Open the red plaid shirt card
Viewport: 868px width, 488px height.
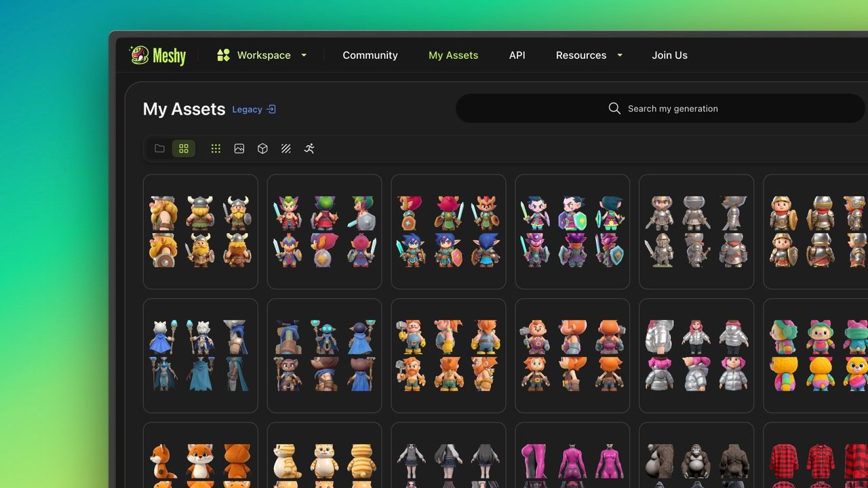point(816,455)
